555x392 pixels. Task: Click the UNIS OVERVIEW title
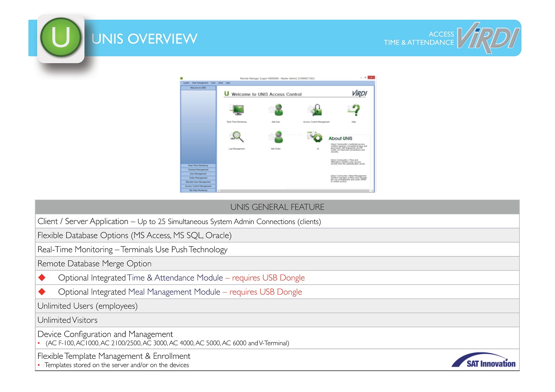point(144,39)
